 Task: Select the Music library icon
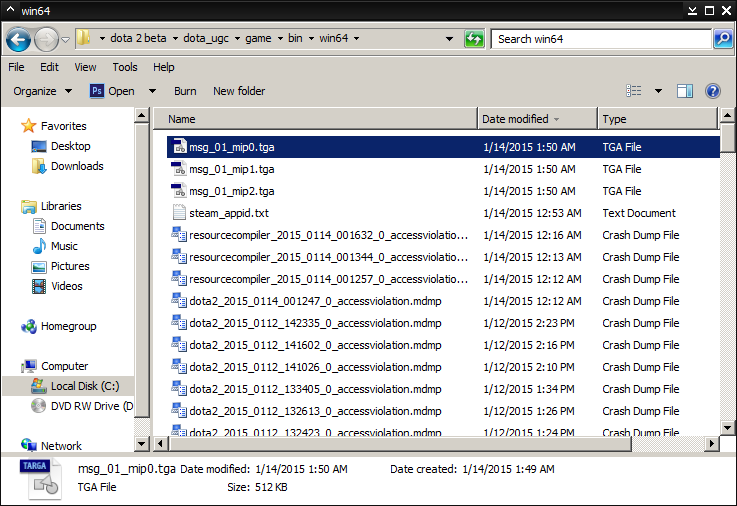40,246
